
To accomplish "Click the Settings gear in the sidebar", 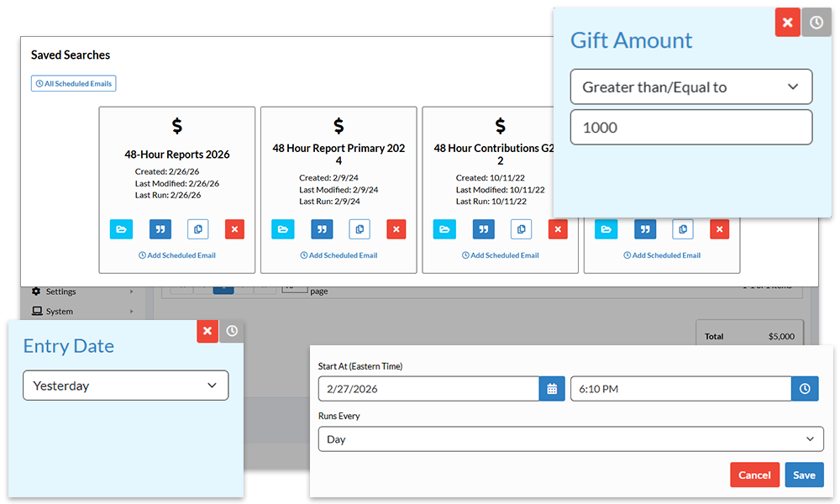I will pos(37,291).
